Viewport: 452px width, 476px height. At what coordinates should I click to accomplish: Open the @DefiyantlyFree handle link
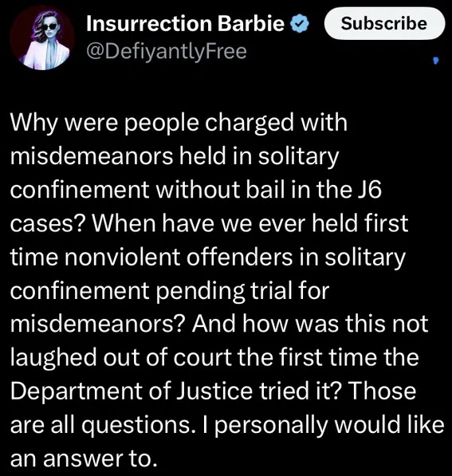[167, 52]
